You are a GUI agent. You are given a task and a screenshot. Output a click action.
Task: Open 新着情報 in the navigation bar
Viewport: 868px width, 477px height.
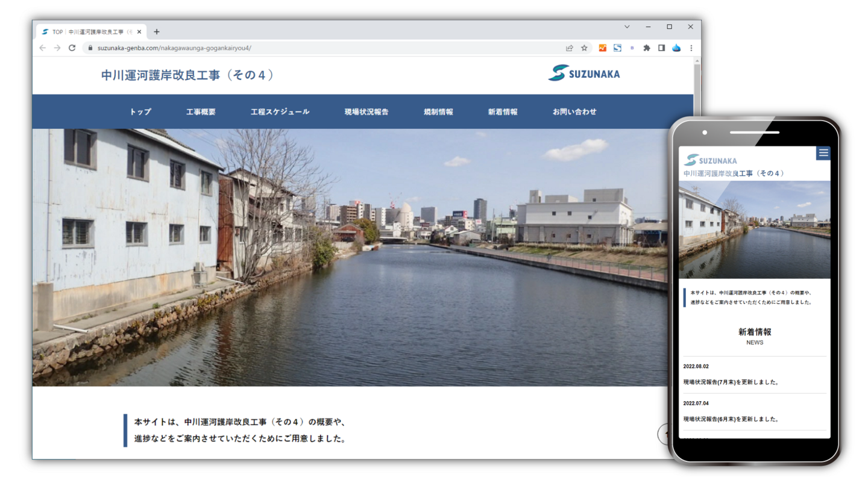coord(503,111)
